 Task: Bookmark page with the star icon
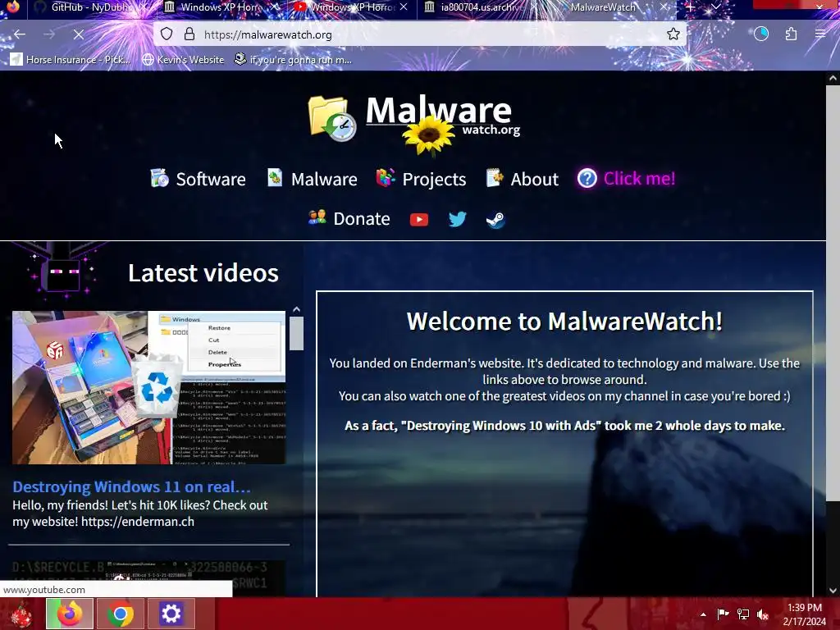tap(673, 34)
